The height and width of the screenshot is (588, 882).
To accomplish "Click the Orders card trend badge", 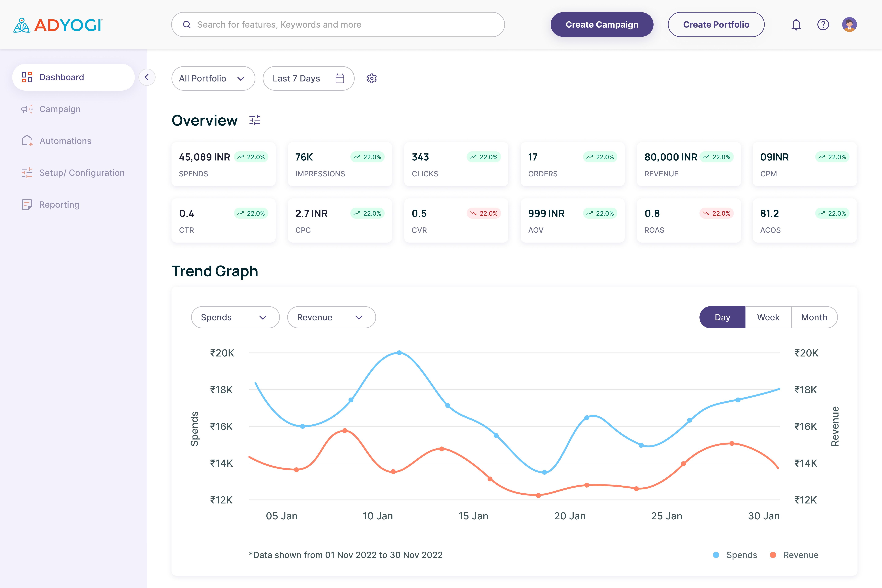I will coord(600,157).
